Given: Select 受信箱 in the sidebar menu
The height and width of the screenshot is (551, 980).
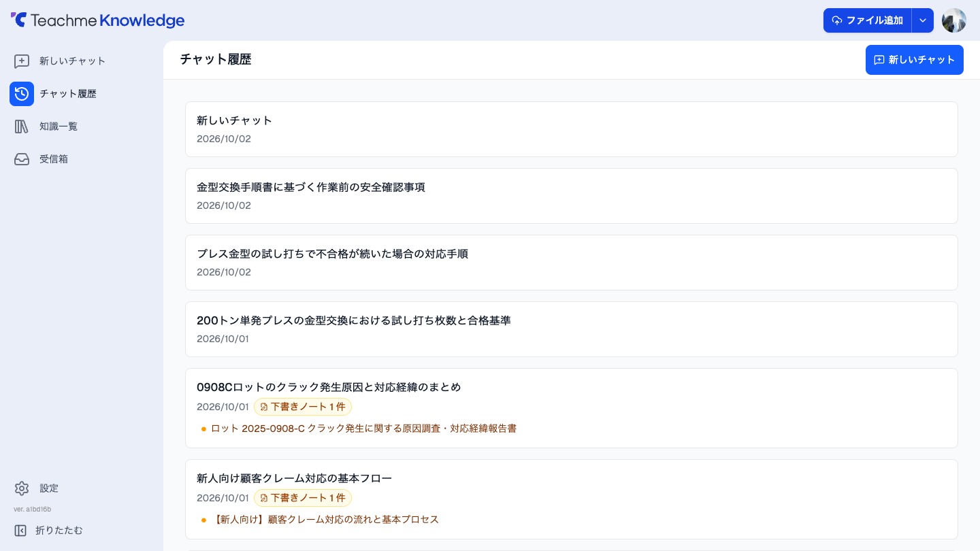Looking at the screenshot, I should [x=54, y=159].
